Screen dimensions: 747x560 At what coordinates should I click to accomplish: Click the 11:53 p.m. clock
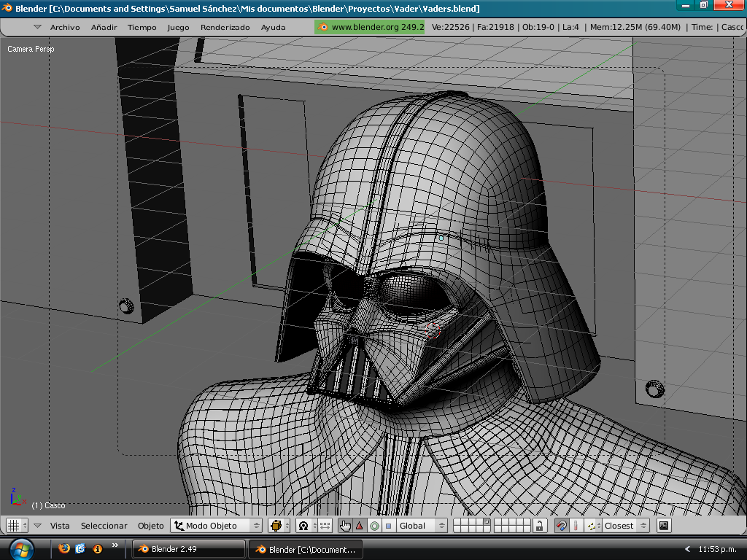tap(718, 549)
